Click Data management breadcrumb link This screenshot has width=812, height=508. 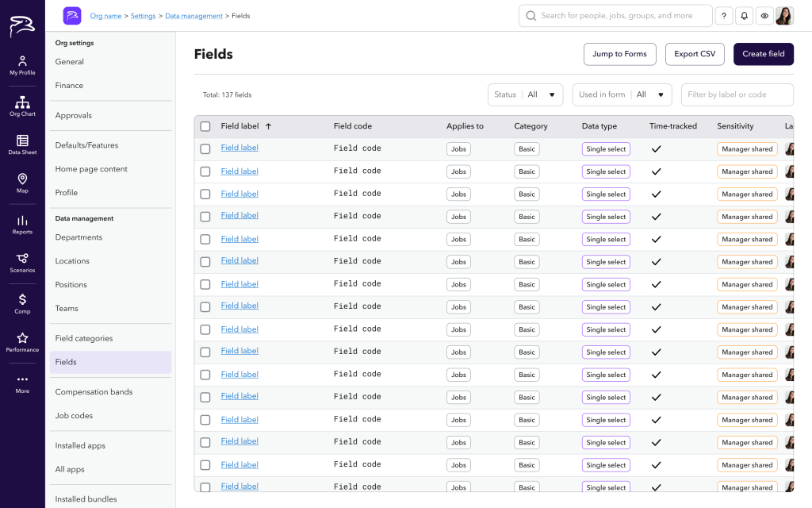click(x=194, y=16)
